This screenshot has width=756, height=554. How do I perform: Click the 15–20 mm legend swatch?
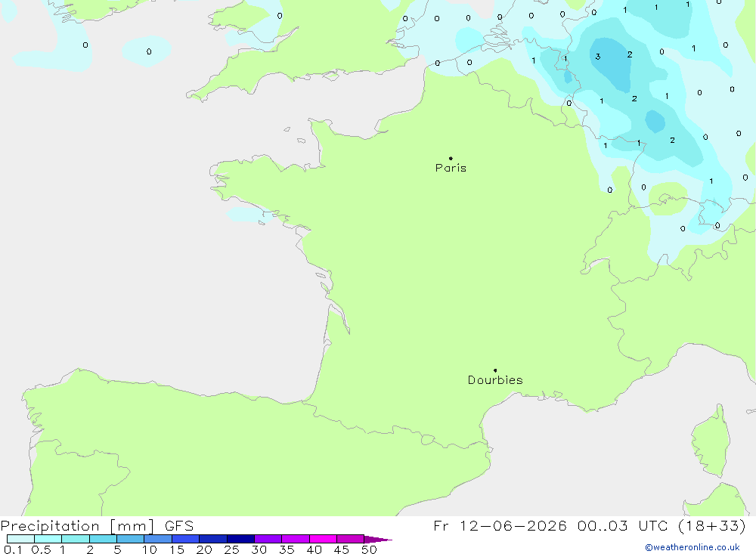tap(186, 539)
